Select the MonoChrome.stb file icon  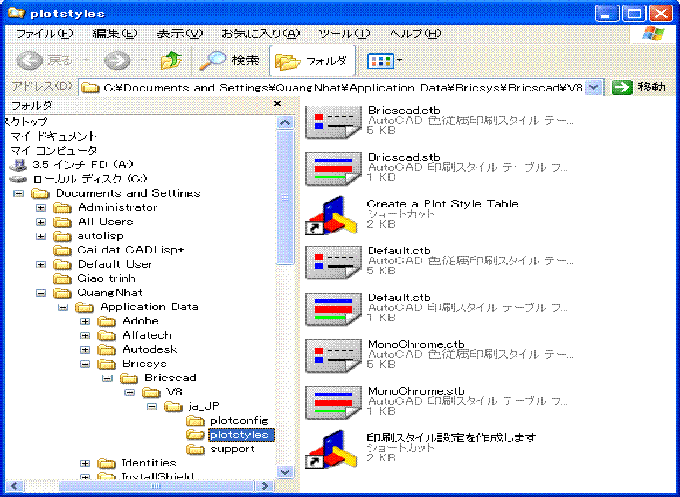coord(333,403)
